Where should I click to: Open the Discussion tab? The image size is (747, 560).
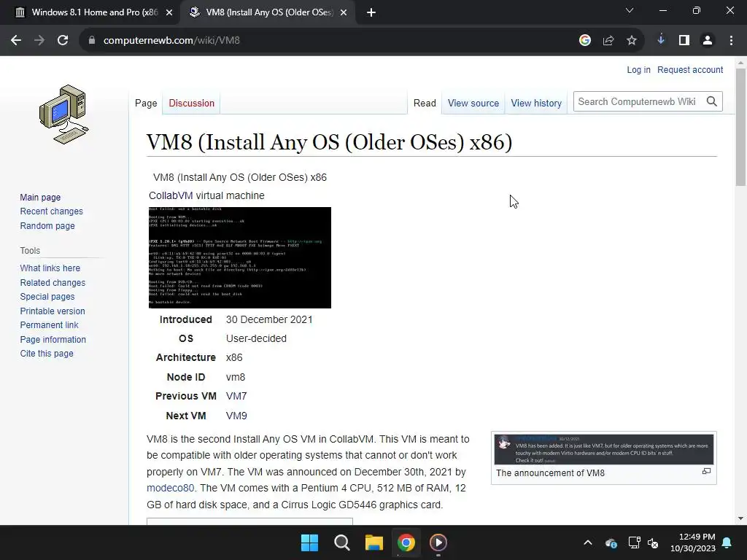click(x=192, y=104)
